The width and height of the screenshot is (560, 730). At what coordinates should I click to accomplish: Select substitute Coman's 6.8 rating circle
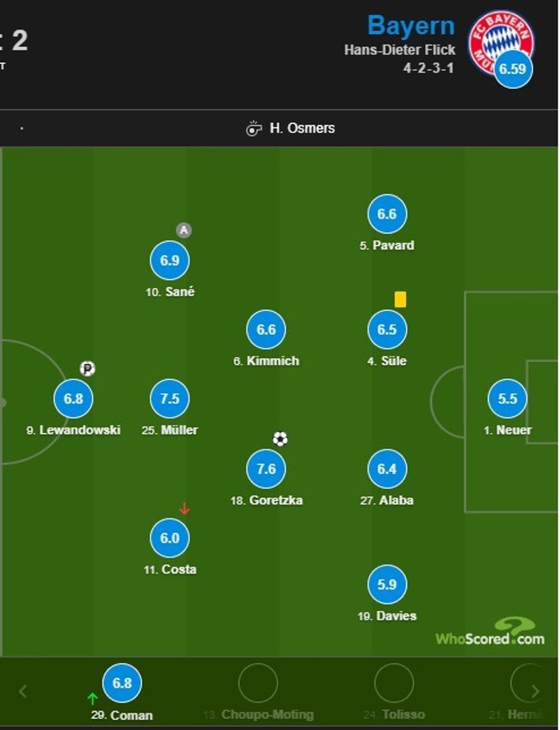pos(122,683)
